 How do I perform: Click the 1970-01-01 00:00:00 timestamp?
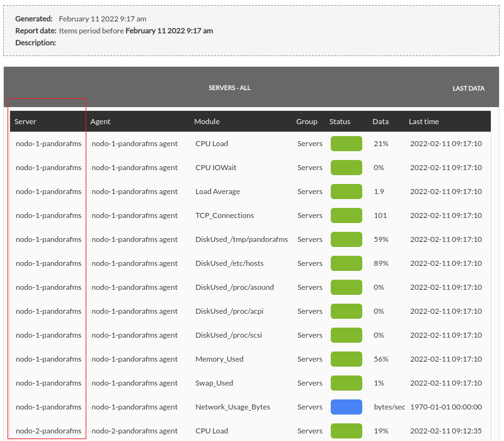446,407
